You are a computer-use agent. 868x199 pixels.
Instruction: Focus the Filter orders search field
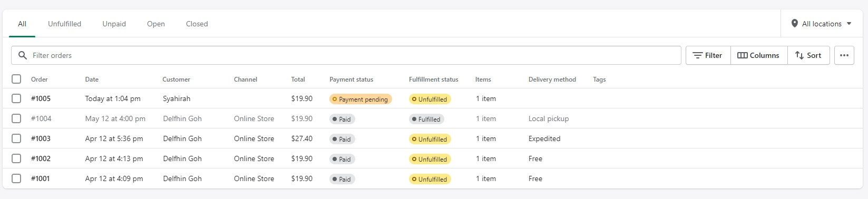346,55
